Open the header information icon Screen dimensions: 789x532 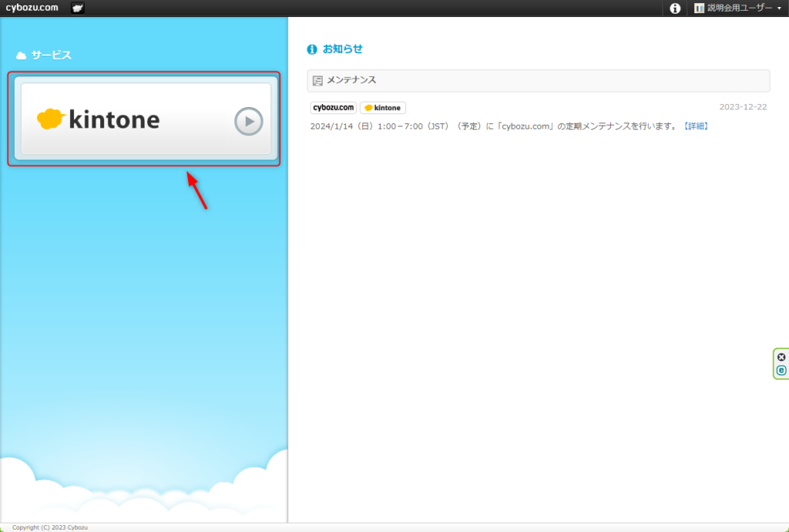click(675, 8)
